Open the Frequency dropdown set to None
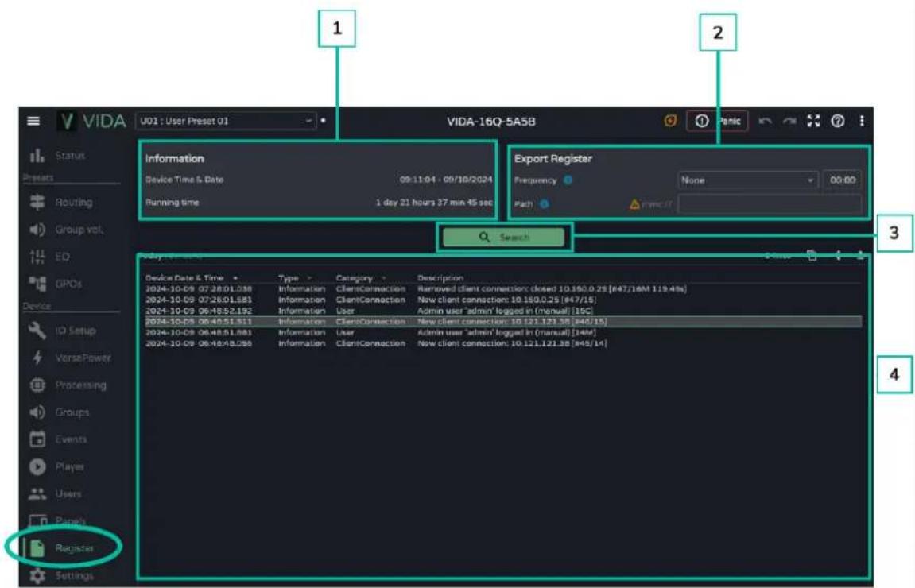Viewport: 915px width, 588px height. pos(747,180)
